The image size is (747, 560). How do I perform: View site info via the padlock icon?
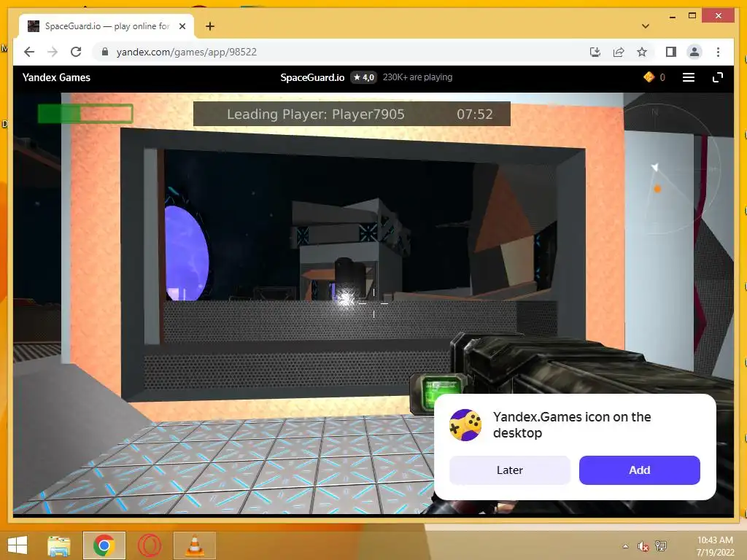(x=105, y=52)
